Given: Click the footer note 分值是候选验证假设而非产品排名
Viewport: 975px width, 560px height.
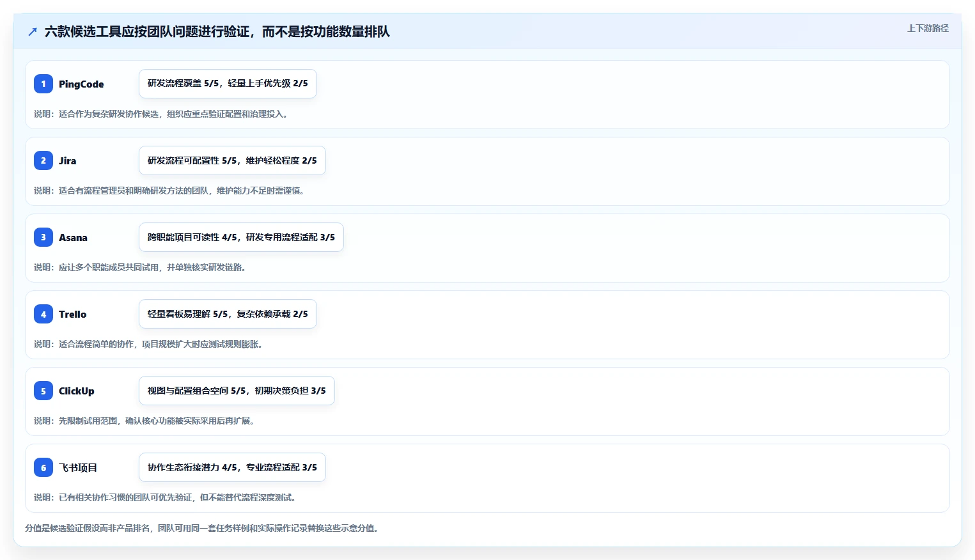Looking at the screenshot, I should point(202,528).
